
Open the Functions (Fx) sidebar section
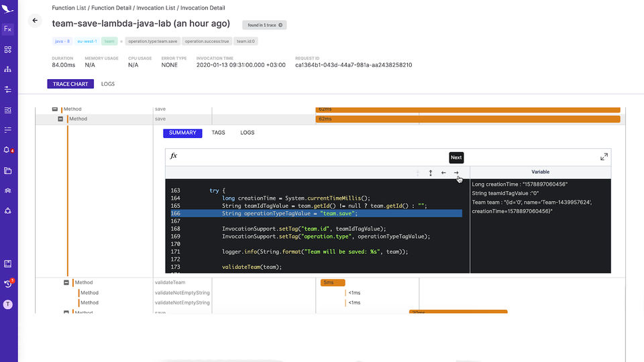(7, 29)
